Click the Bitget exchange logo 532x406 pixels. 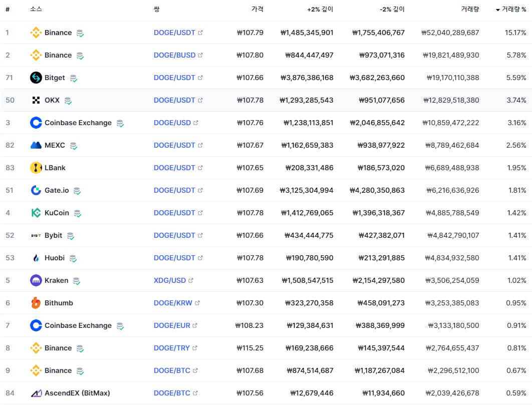(x=36, y=78)
